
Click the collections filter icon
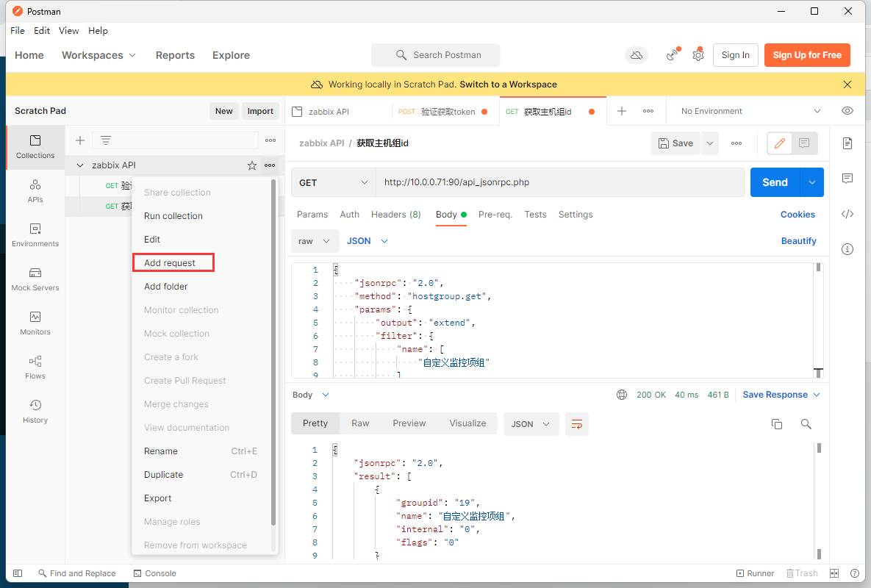[106, 140]
